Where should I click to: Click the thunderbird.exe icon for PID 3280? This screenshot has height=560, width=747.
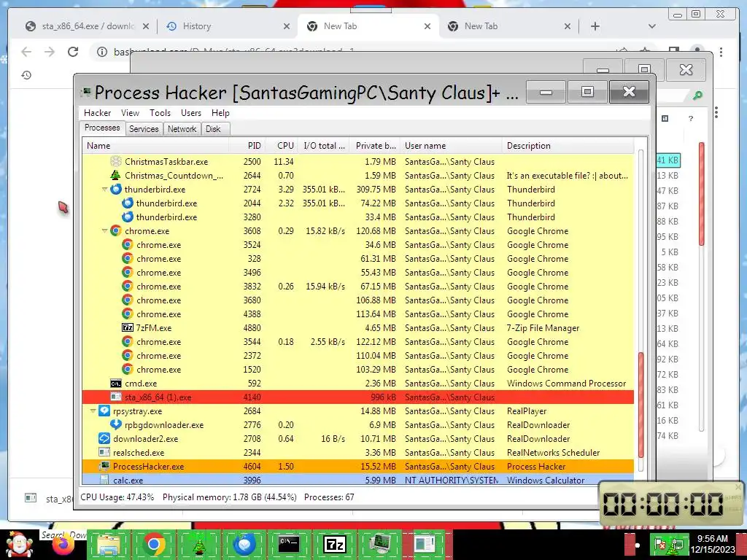click(x=127, y=217)
